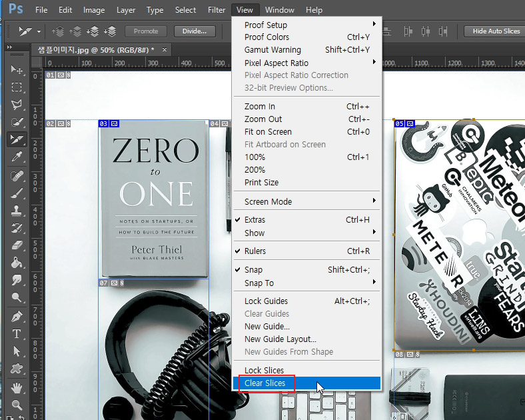The width and height of the screenshot is (525, 420).
Task: Toggle Lock Guides option
Action: 306,301
